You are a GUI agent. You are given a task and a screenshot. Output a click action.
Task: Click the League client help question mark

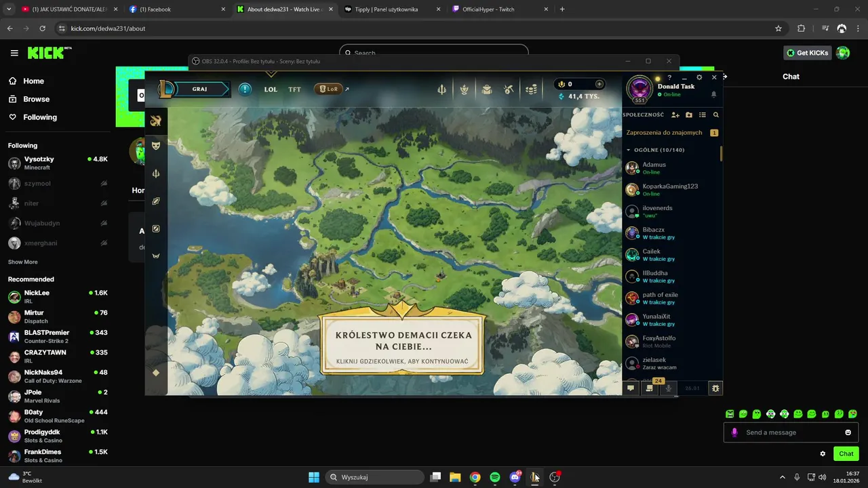click(669, 77)
